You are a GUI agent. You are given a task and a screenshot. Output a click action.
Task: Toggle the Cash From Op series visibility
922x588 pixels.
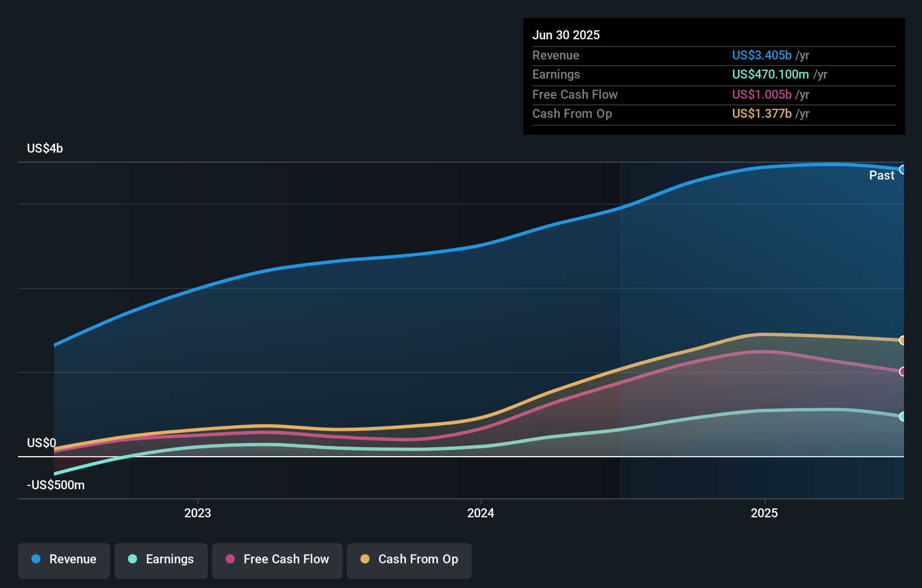[x=409, y=559]
